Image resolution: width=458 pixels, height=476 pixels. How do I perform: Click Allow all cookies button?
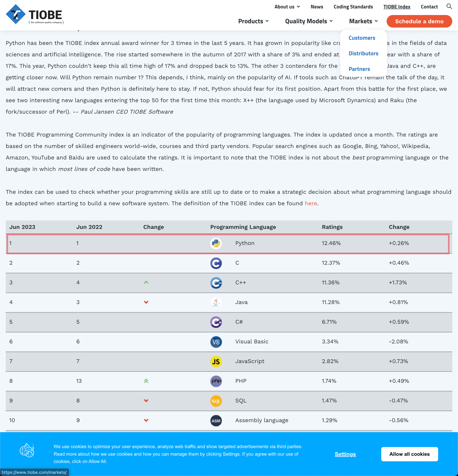[410, 454]
